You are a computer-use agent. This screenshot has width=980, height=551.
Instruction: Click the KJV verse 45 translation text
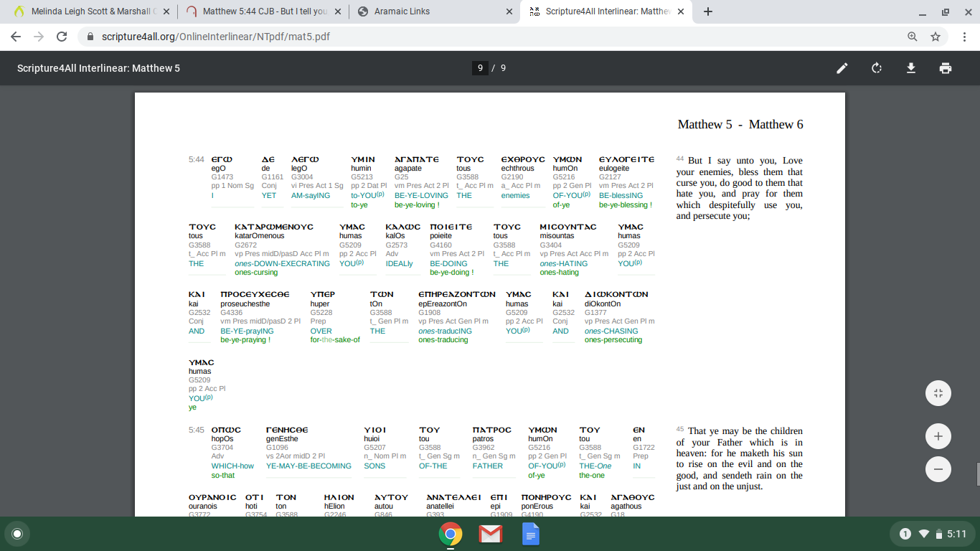[740, 458]
